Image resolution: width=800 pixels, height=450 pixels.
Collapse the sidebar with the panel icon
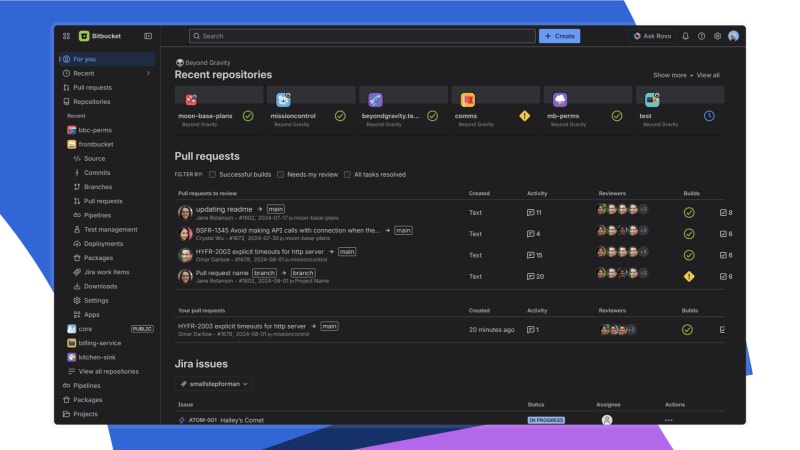(148, 36)
